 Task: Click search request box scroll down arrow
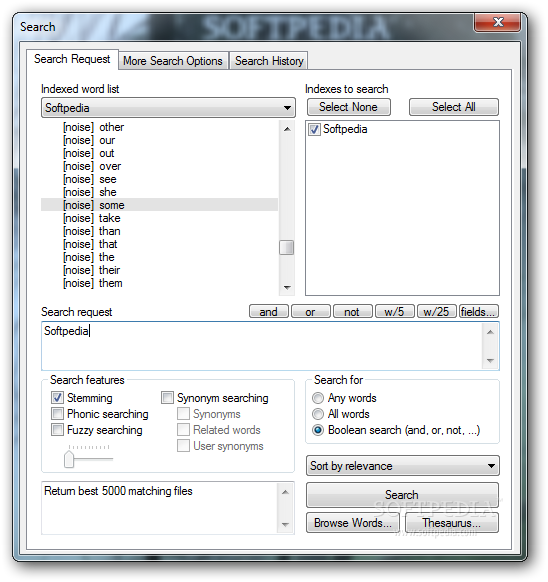490,360
